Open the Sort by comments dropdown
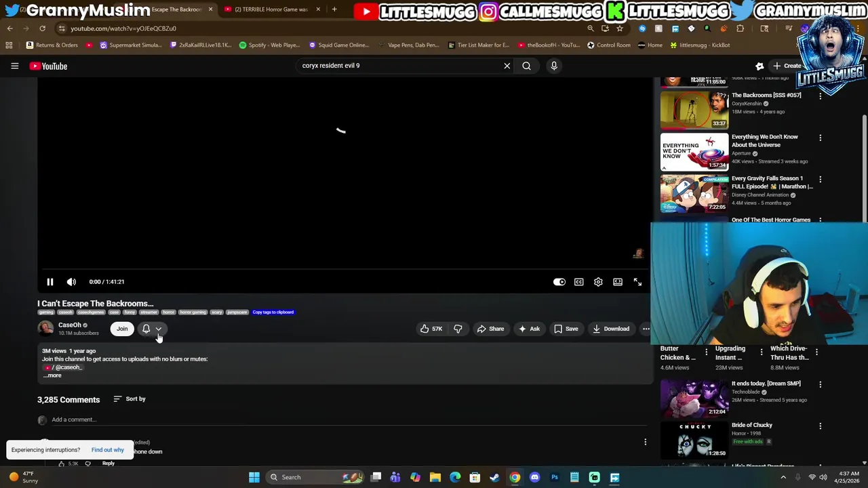The width and height of the screenshot is (868, 488). tap(130, 399)
